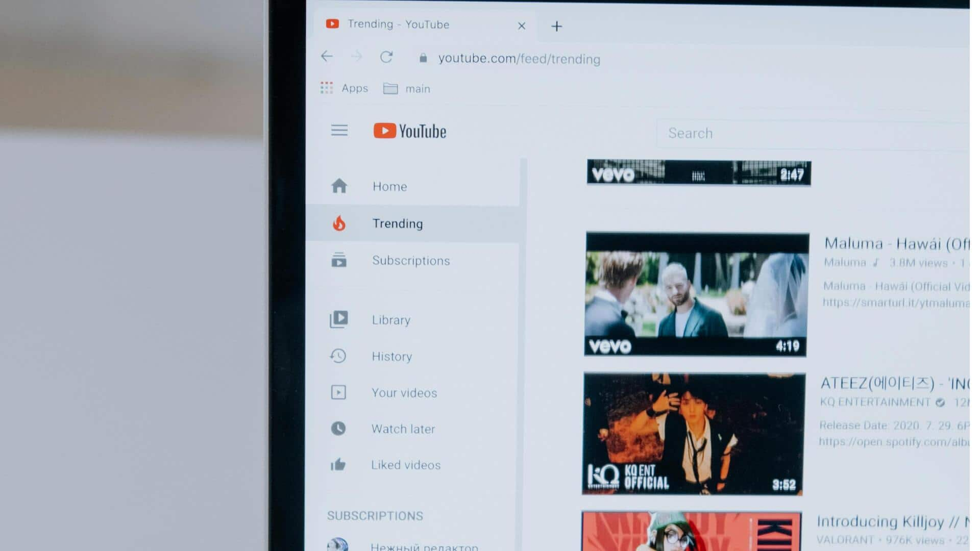Open the Library icon
The width and height of the screenshot is (980, 551).
point(340,319)
